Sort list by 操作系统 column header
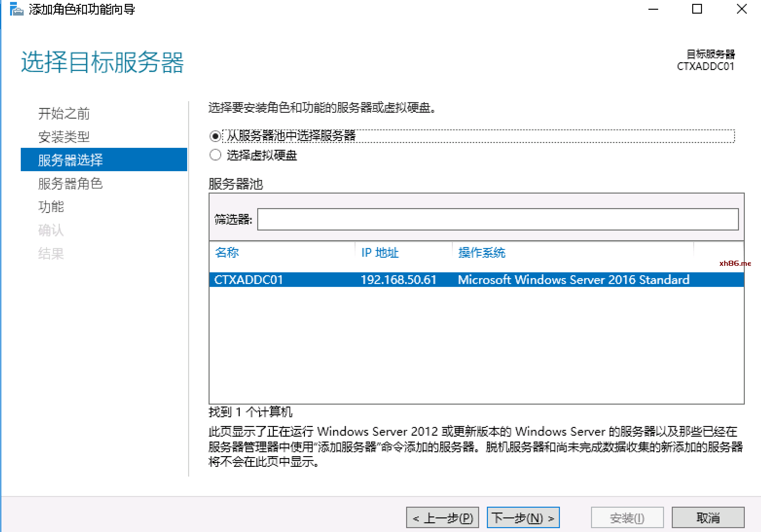Image resolution: width=761 pixels, height=532 pixels. [482, 253]
